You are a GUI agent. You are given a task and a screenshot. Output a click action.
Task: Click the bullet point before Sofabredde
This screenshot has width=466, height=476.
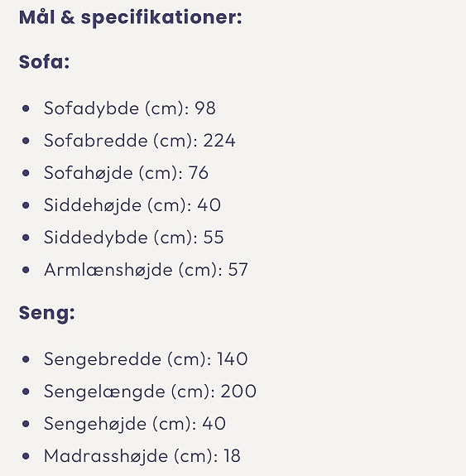[x=26, y=141]
